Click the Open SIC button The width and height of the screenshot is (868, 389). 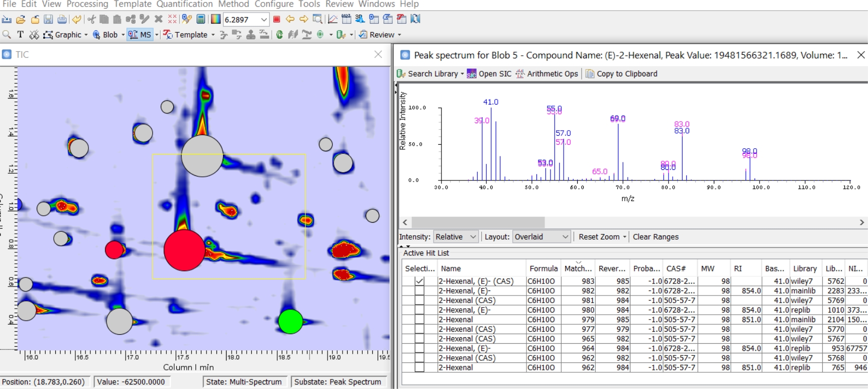coord(489,74)
